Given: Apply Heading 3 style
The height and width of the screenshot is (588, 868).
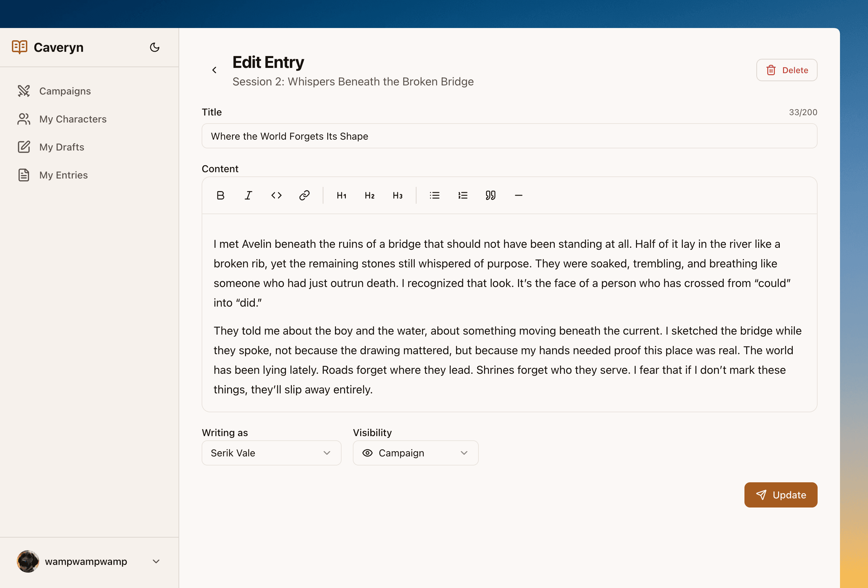Looking at the screenshot, I should coord(397,195).
